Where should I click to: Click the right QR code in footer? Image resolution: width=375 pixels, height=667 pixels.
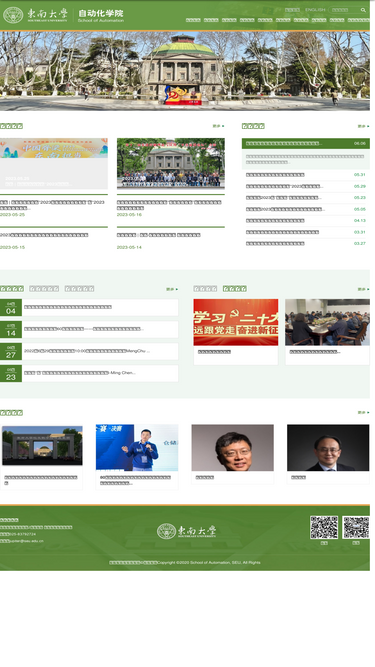pos(356,527)
